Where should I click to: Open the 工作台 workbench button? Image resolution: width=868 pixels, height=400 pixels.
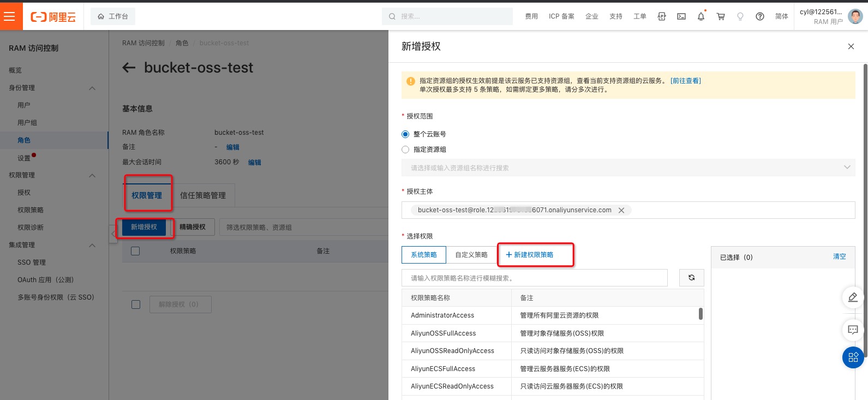pyautogui.click(x=113, y=16)
